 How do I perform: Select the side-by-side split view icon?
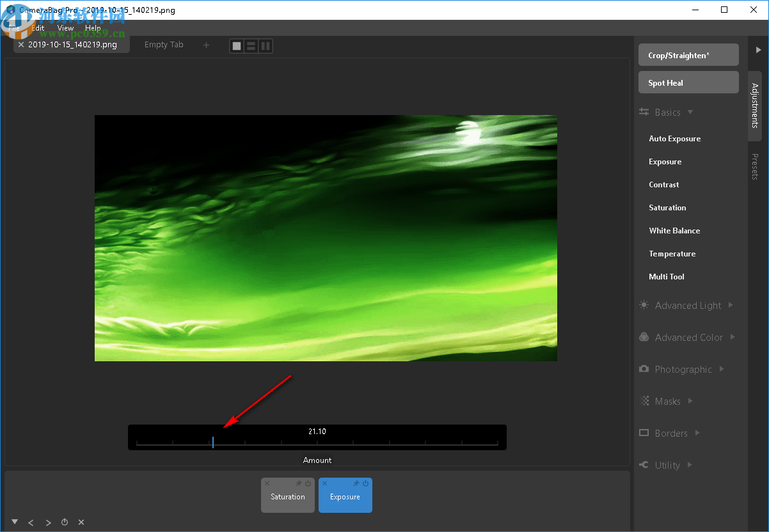[266, 46]
